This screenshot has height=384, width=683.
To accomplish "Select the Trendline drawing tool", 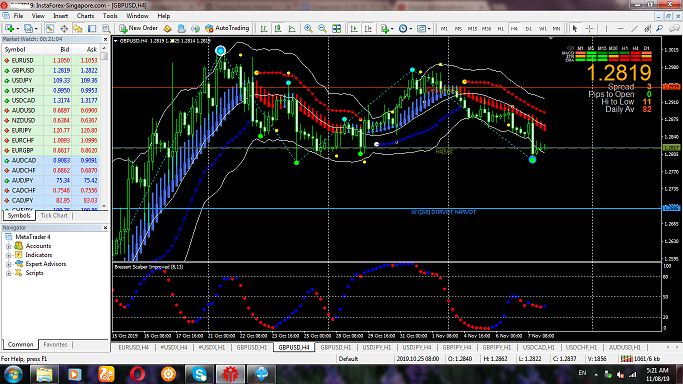I will [x=634, y=28].
